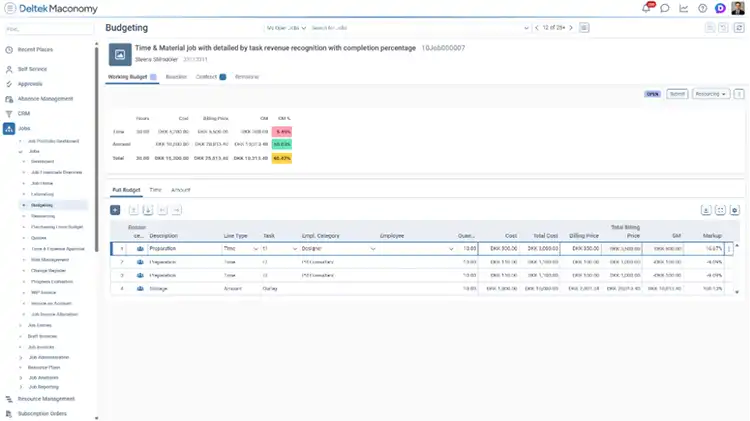Click the undo icon beside refresh
Viewport: 750px width, 421px height.
coord(724,28)
